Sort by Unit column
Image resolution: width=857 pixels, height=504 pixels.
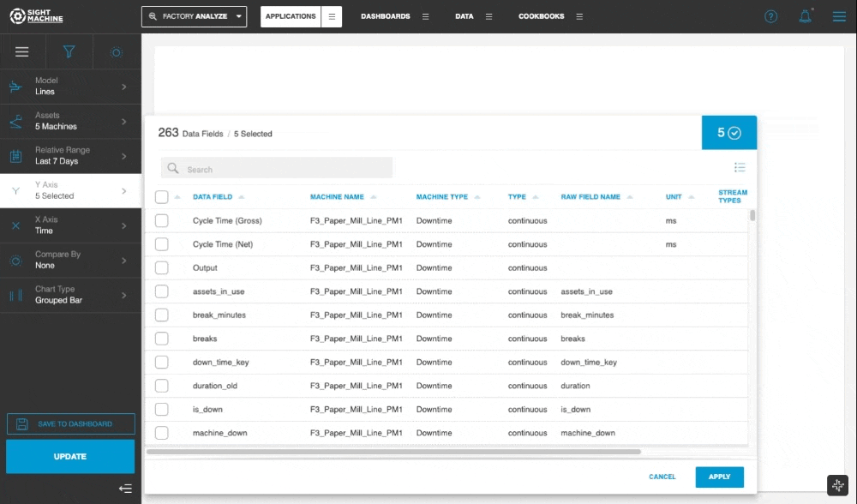pyautogui.click(x=680, y=197)
